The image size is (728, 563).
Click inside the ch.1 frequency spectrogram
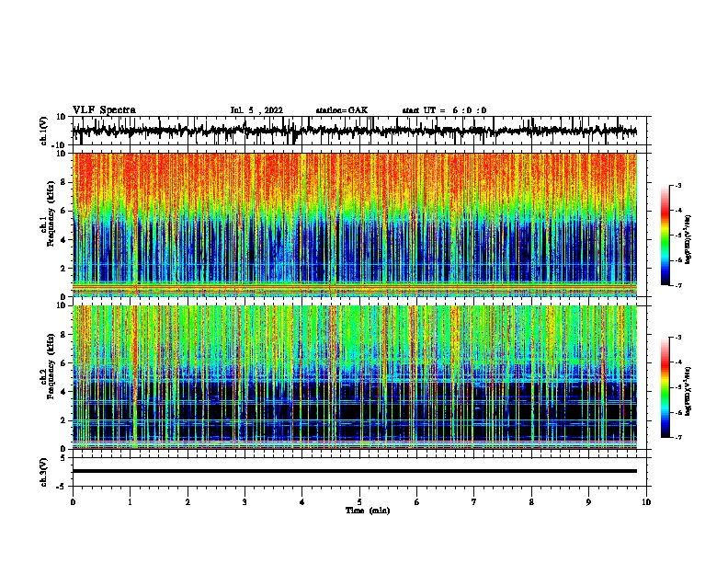click(x=355, y=224)
